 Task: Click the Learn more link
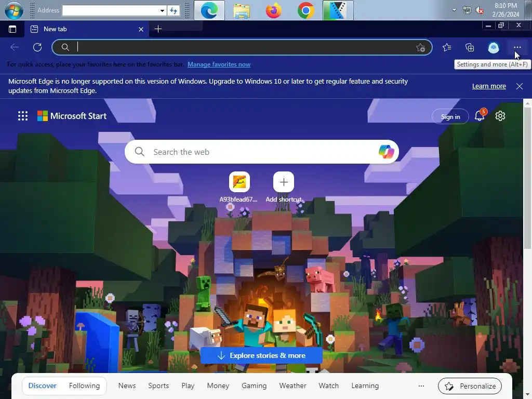point(489,86)
